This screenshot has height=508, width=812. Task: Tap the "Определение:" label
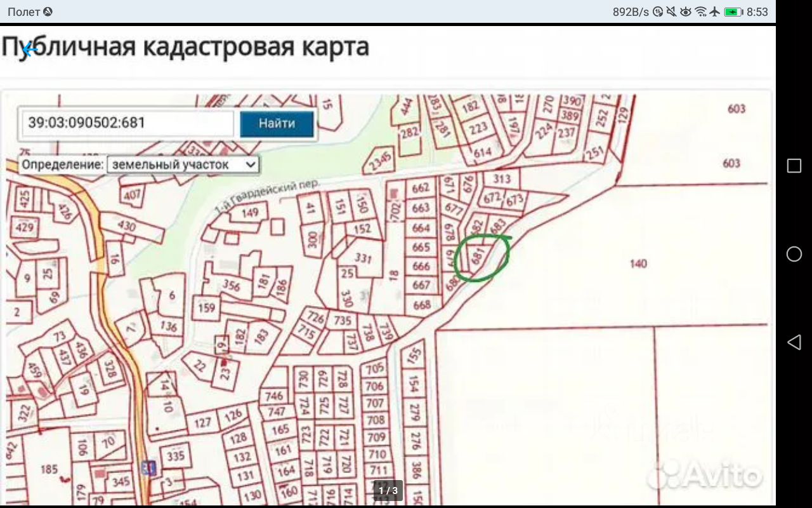point(62,164)
